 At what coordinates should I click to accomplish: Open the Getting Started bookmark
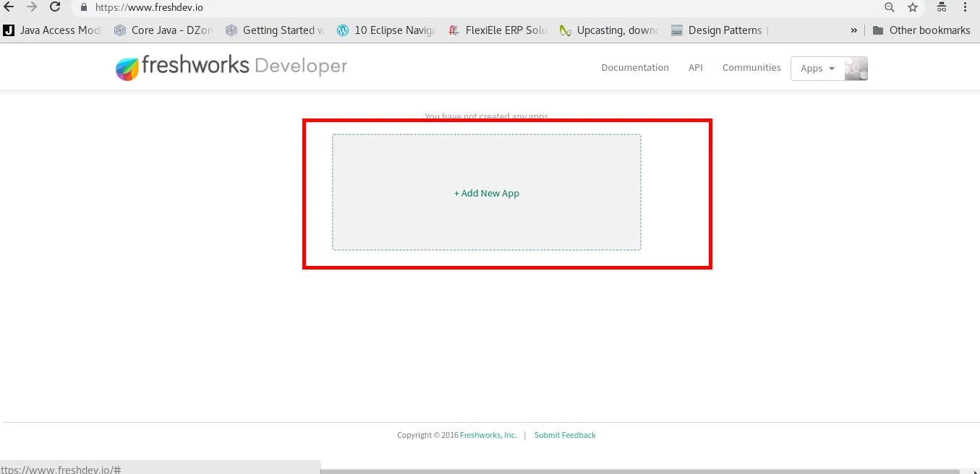[x=275, y=30]
